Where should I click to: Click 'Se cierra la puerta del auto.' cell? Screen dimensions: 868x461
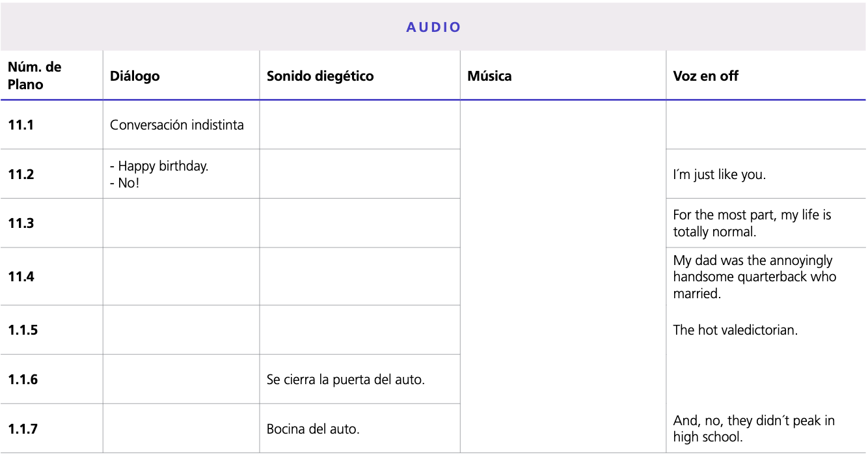coord(346,380)
